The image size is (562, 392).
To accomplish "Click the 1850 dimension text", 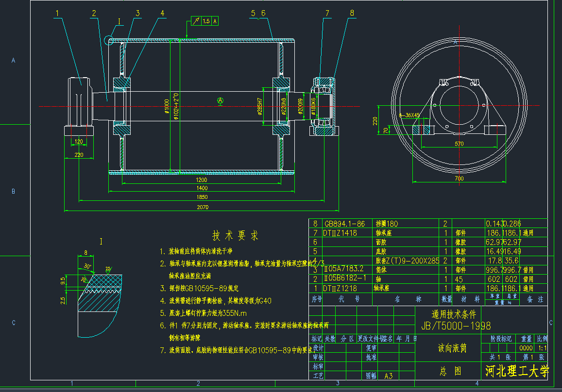I will 202,196.
